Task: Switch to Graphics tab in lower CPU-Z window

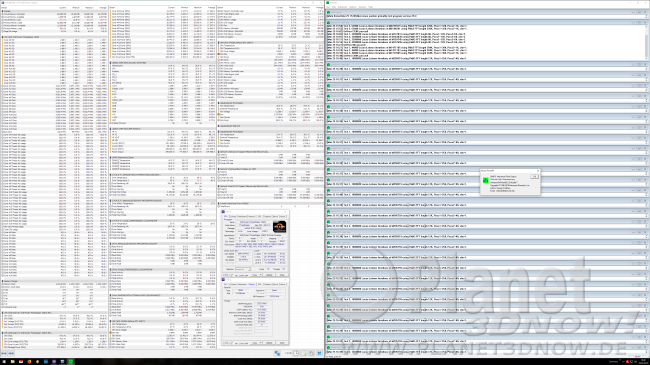Action: pyautogui.click(x=267, y=284)
